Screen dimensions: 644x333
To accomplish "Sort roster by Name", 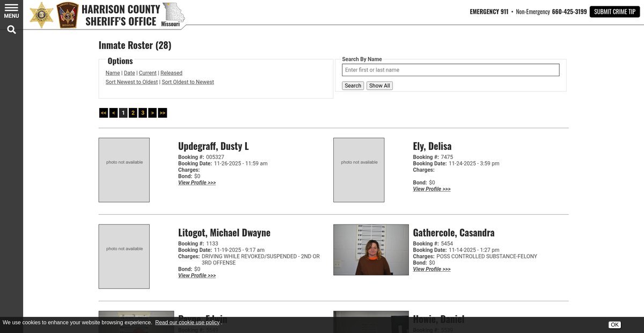I will pyautogui.click(x=113, y=73).
